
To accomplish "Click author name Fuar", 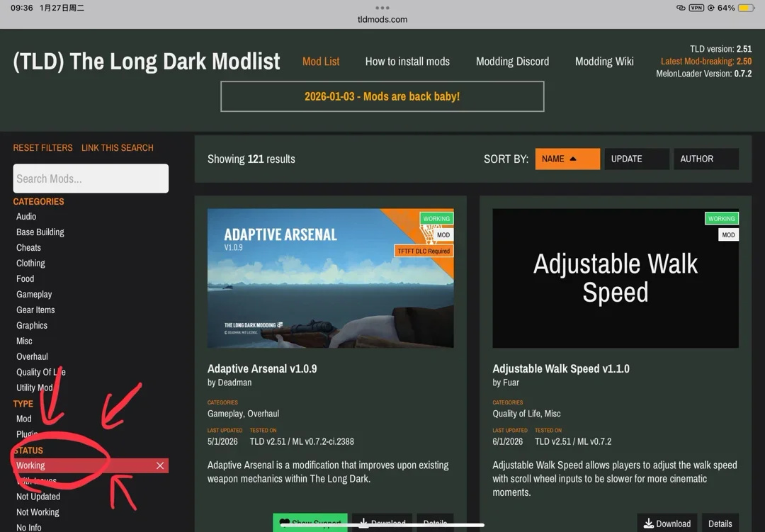I will click(x=510, y=383).
